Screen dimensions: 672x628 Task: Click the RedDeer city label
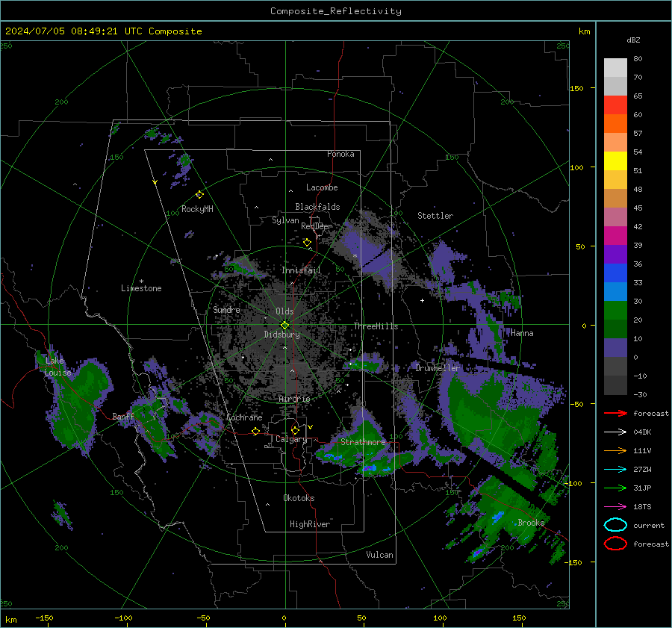317,226
